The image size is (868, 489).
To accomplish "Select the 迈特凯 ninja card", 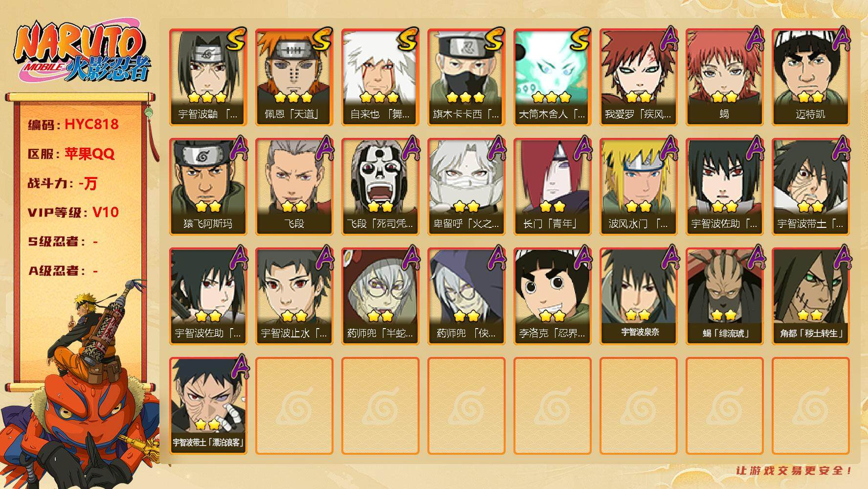I will pos(810,77).
